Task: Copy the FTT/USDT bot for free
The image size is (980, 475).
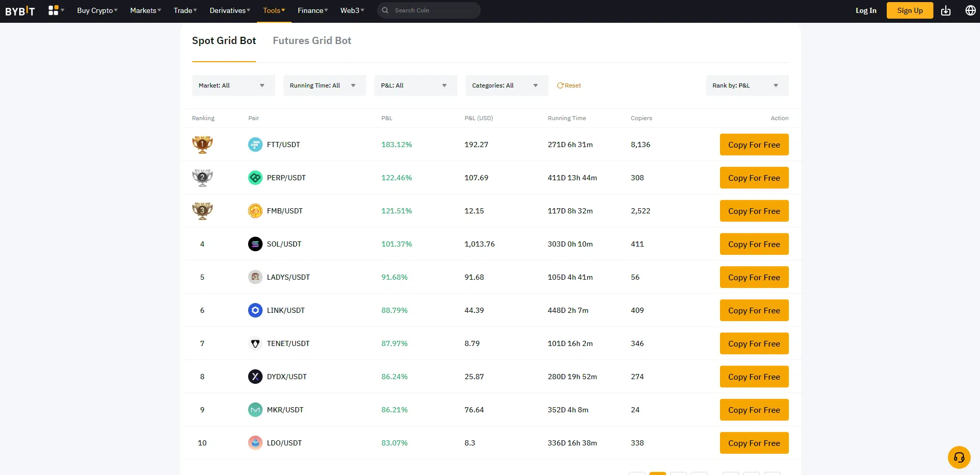Action: point(754,145)
